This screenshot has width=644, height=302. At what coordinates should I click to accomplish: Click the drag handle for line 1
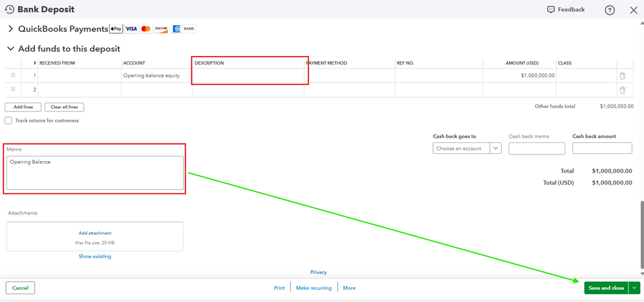click(x=13, y=75)
